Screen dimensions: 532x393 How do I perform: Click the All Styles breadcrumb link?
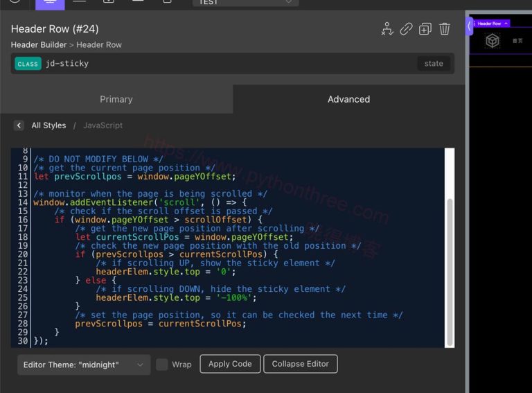48,125
